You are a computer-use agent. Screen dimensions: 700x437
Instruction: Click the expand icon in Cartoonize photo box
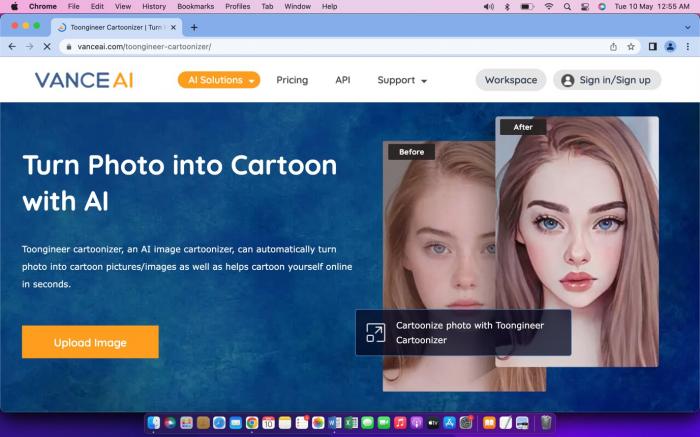point(375,333)
